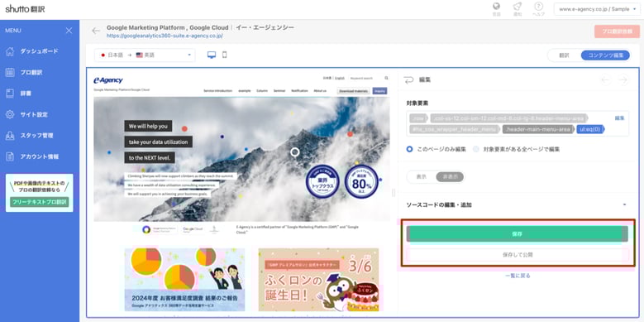The height and width of the screenshot is (322, 644).
Task: Open the googleanalytics360-suite.e-agency.co.jp URL link
Action: (165, 36)
